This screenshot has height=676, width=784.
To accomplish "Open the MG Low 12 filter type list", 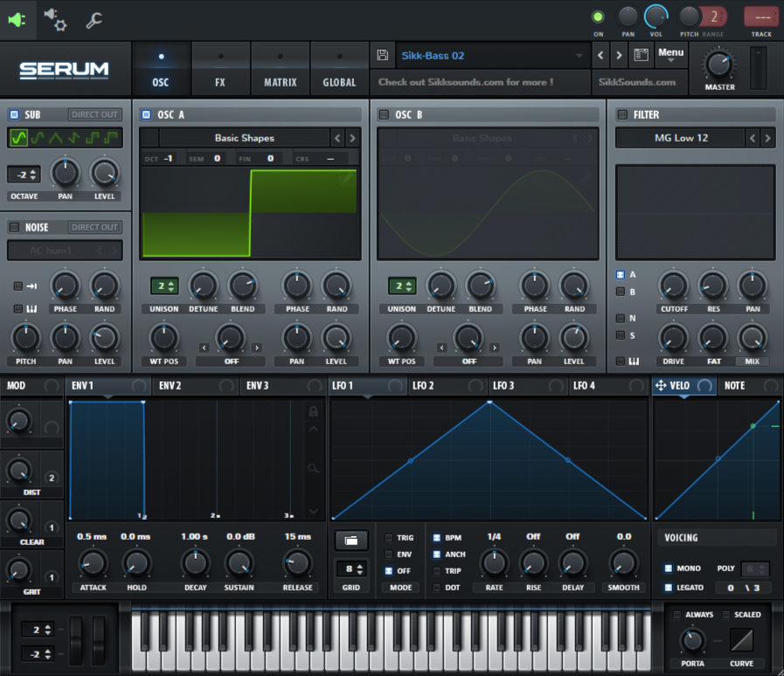I will tap(681, 138).
